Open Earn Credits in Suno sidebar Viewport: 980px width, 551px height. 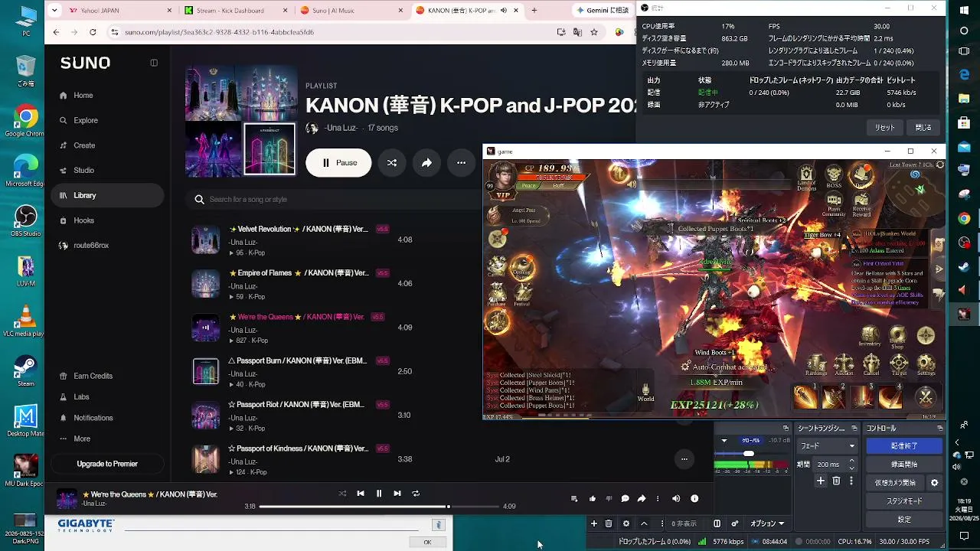click(107, 376)
